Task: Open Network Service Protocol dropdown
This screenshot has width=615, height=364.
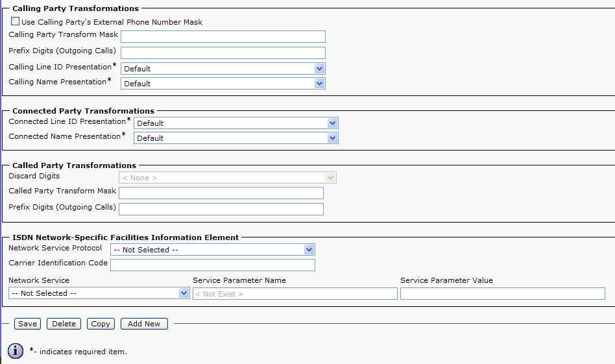Action: pos(212,249)
